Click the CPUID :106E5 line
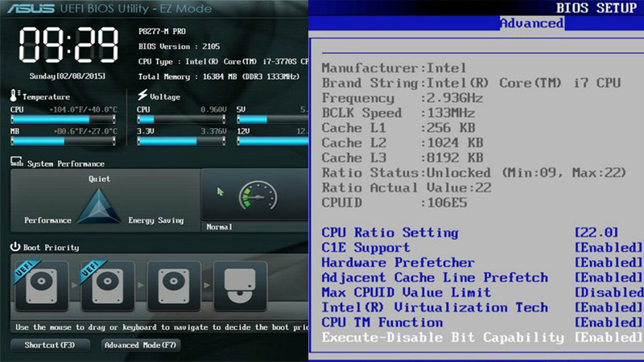Screen dimensions: 644x362 click(x=394, y=203)
